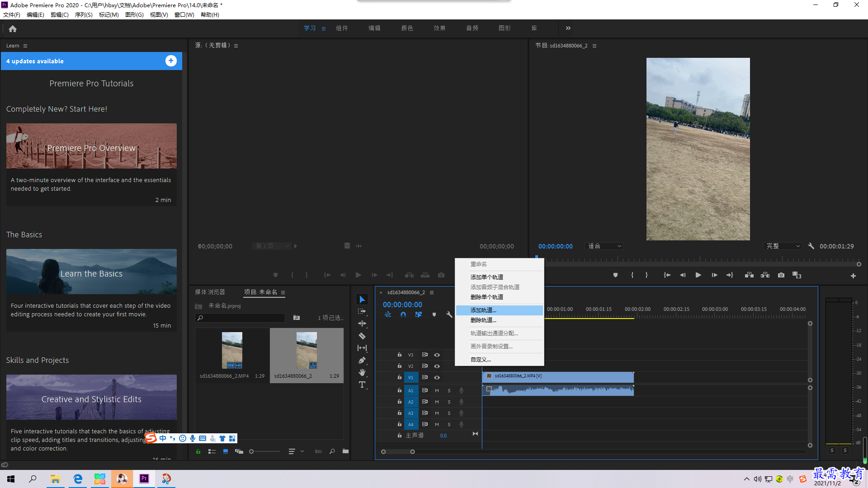Select the Pen tool
868x488 pixels.
tap(362, 360)
